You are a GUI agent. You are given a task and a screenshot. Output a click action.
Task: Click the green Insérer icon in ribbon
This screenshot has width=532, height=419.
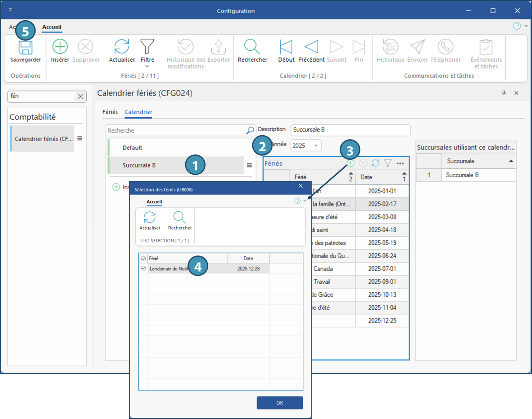(x=60, y=47)
